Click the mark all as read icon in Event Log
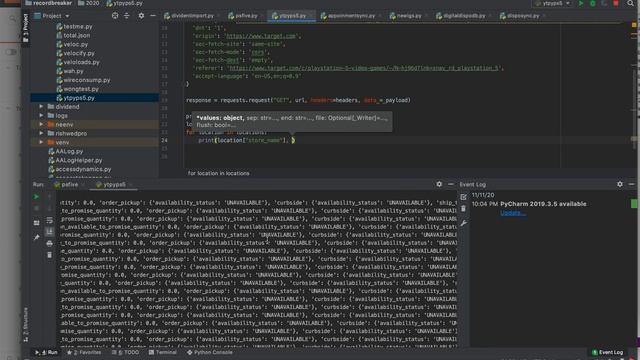This screenshot has width=640, height=360. pos(463,197)
